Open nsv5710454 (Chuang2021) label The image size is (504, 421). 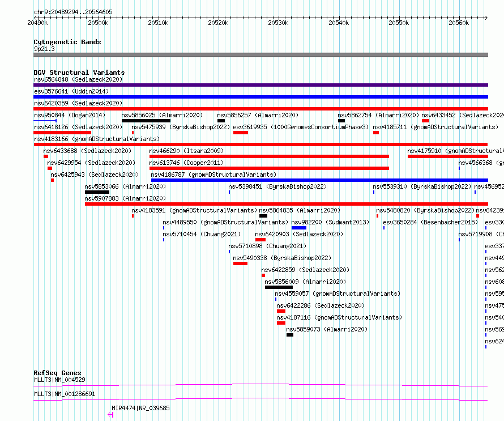(x=202, y=234)
